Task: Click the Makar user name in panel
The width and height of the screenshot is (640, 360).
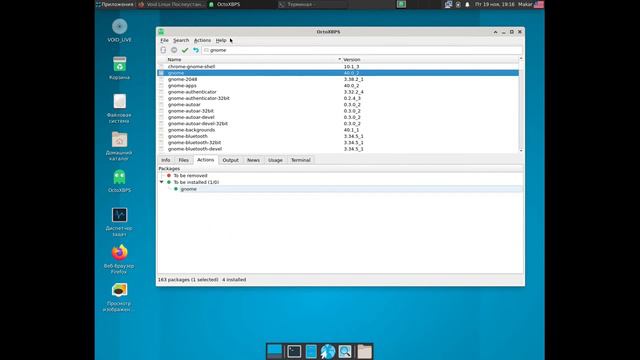Action: (x=525, y=4)
